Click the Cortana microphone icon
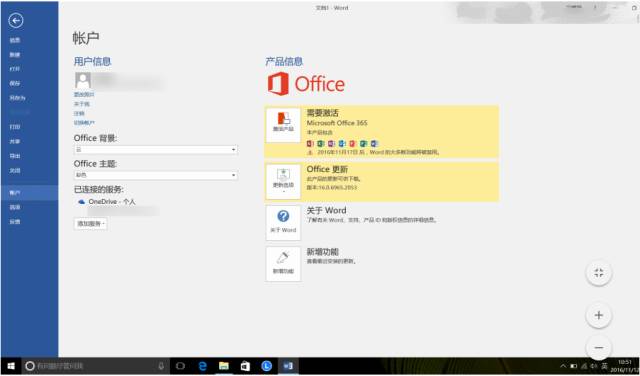This screenshot has height=376, width=640. click(162, 366)
